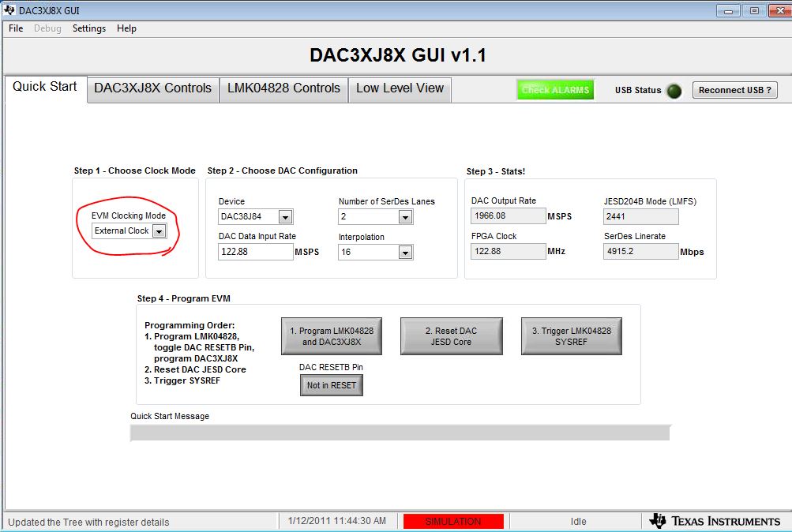Open the Debug menu
792x532 pixels.
pyautogui.click(x=47, y=28)
